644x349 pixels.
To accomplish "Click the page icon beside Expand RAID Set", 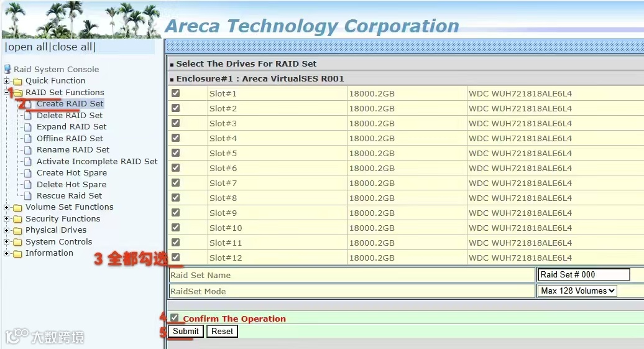I will (x=28, y=127).
